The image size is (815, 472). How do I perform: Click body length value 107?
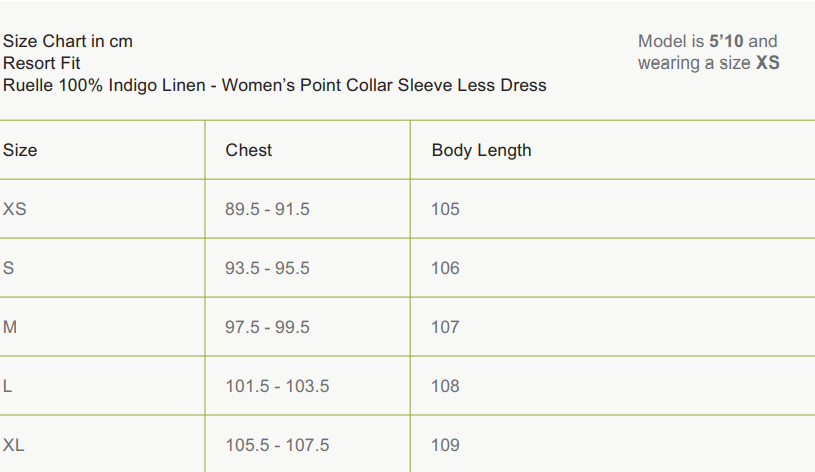click(x=445, y=327)
